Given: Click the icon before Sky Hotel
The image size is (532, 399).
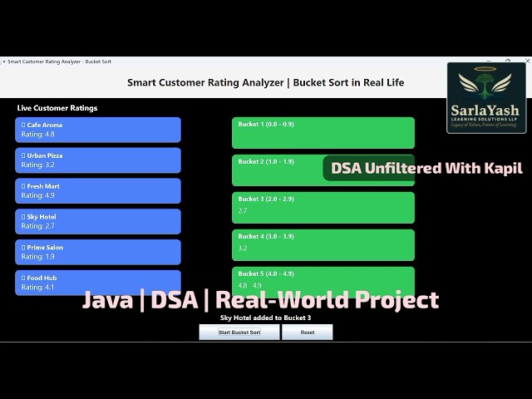Looking at the screenshot, I should (23, 216).
